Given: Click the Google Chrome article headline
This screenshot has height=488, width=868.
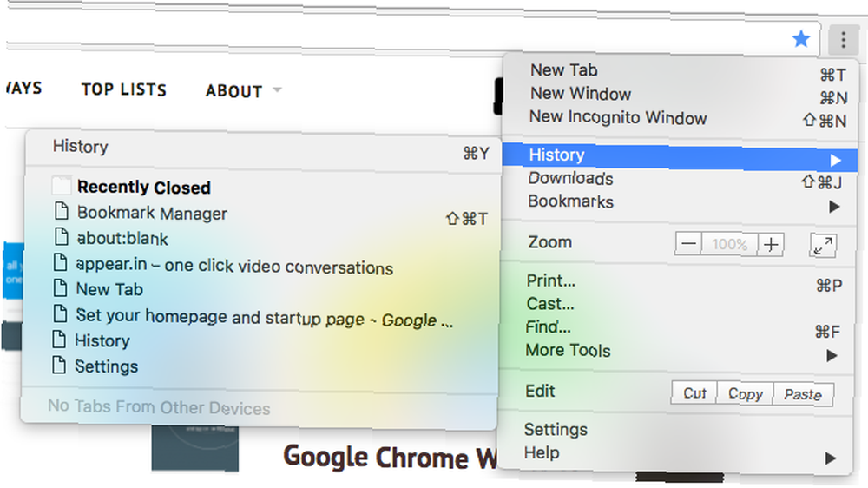Looking at the screenshot, I should [x=391, y=457].
